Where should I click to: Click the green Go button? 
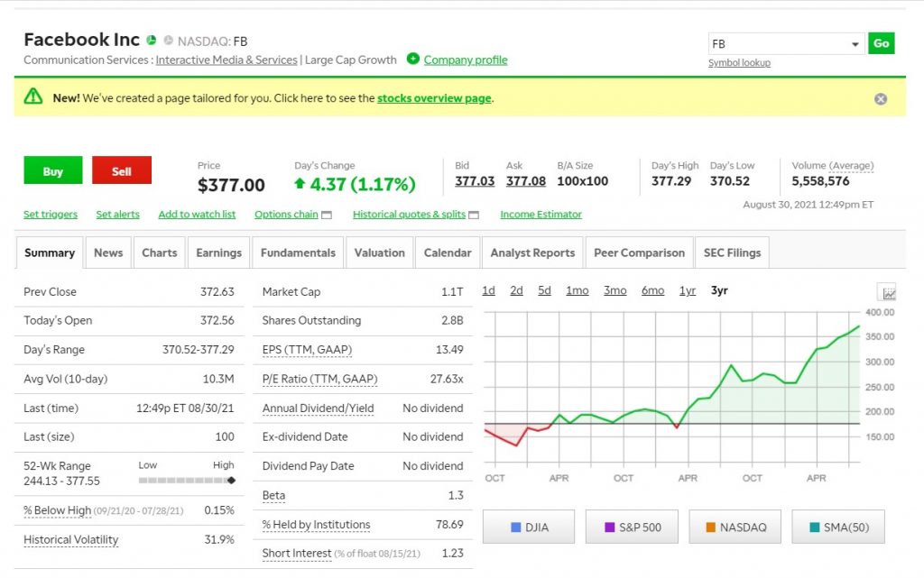pyautogui.click(x=881, y=43)
